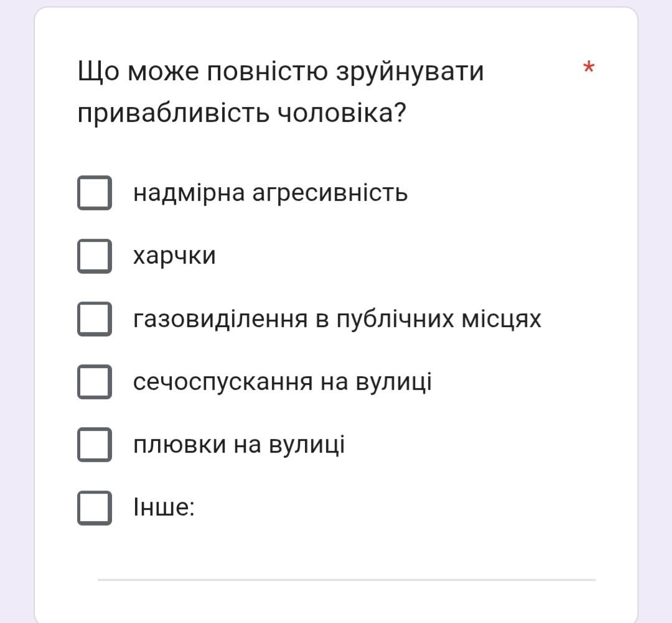Select the 'сечоспускання на вулиці' checkbox
The width and height of the screenshot is (672, 623).
(x=95, y=382)
